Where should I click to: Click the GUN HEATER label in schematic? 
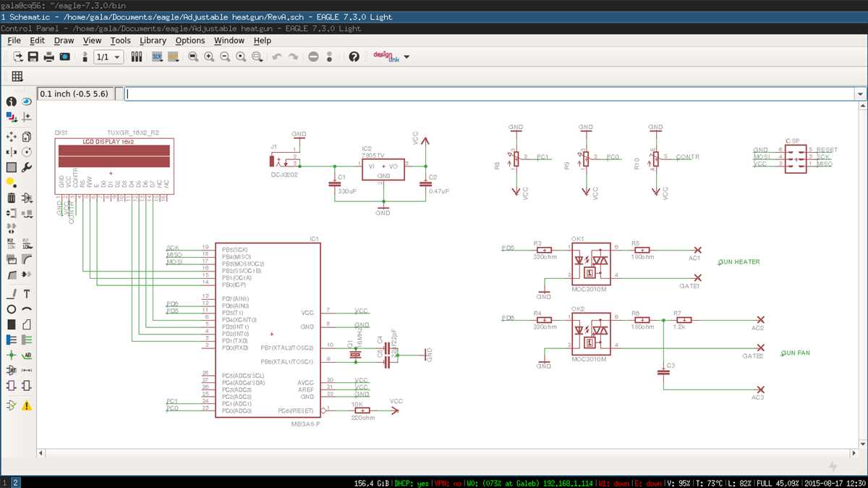pos(739,262)
